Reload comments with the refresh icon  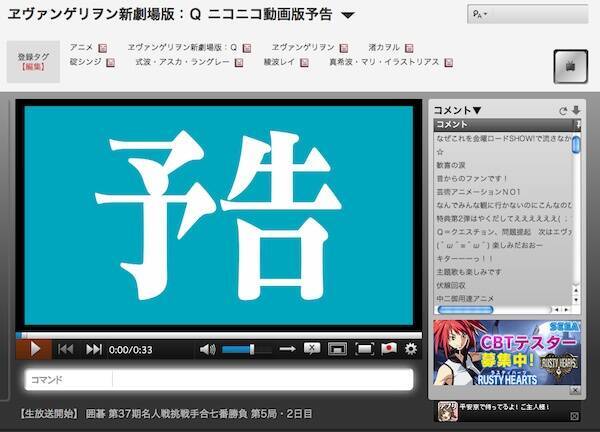point(563,110)
